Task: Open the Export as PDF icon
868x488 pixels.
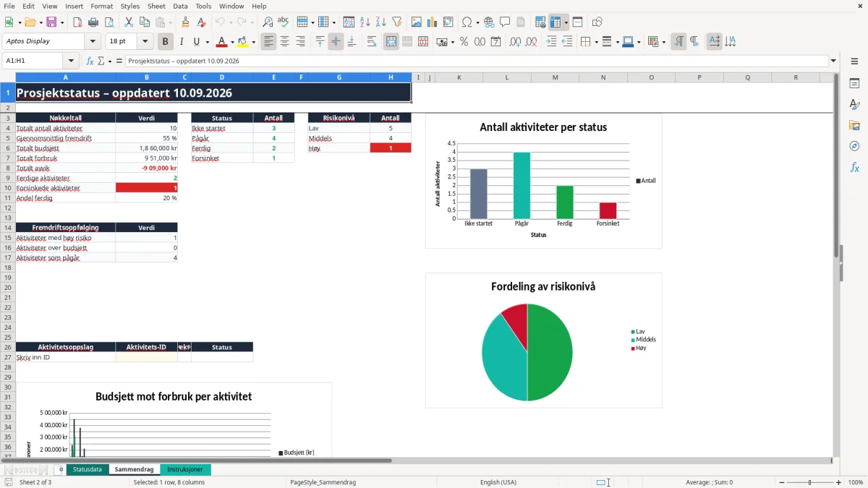Action: (x=77, y=22)
